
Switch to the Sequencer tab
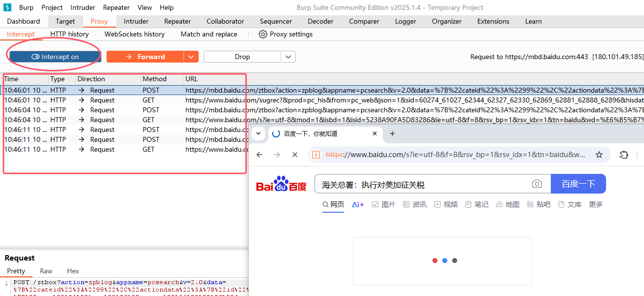276,21
